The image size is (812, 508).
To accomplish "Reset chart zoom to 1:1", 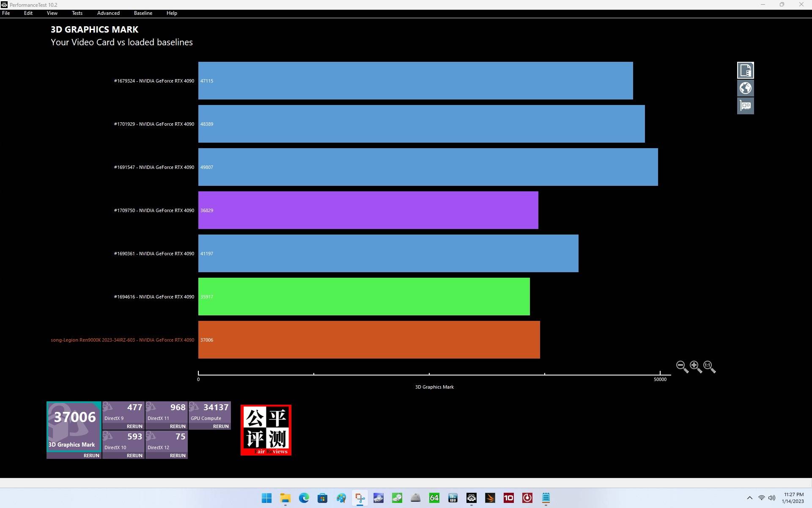I will coord(709,366).
